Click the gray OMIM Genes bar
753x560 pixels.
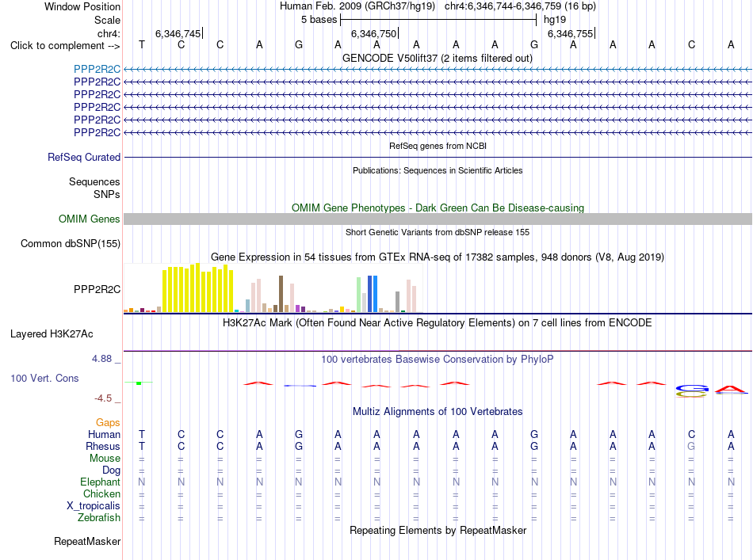coord(438,219)
